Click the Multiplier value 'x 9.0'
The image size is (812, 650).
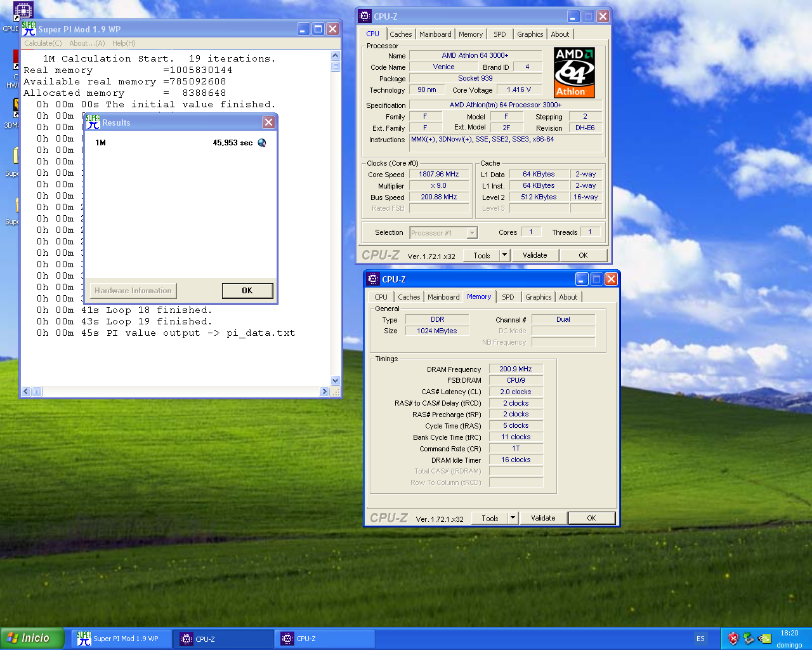tap(439, 185)
